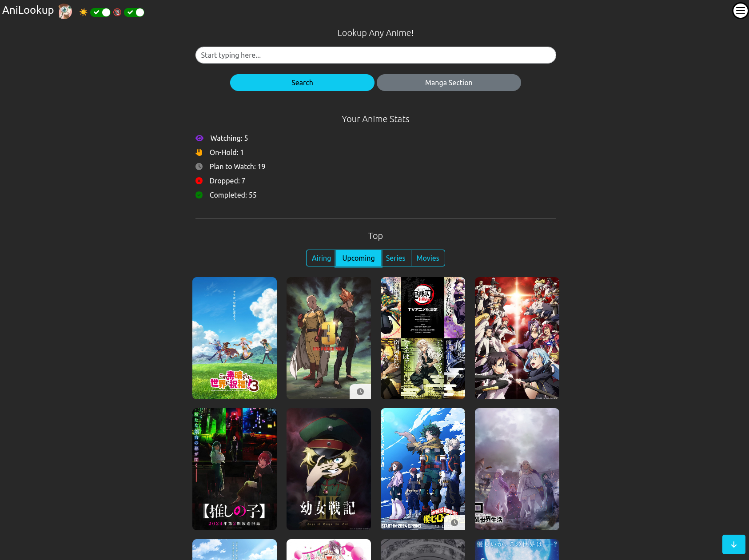
Task: Click the sun theme icon
Action: click(83, 12)
